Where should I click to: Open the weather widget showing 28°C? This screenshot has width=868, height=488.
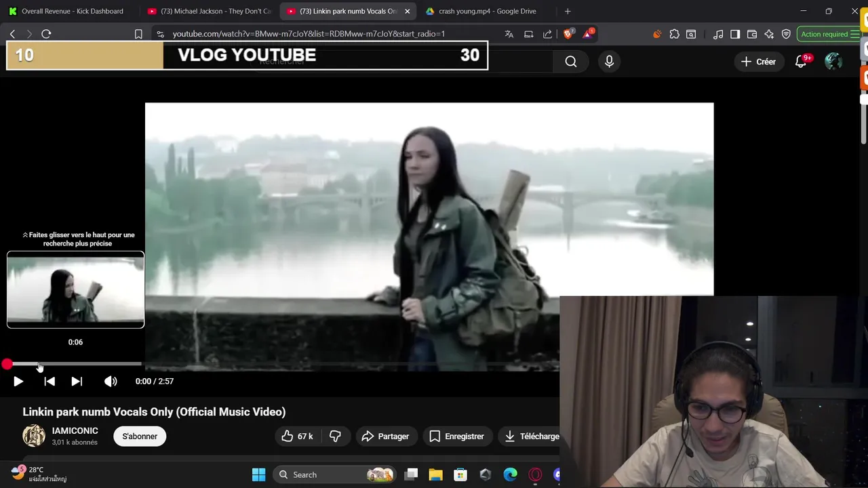[39, 474]
